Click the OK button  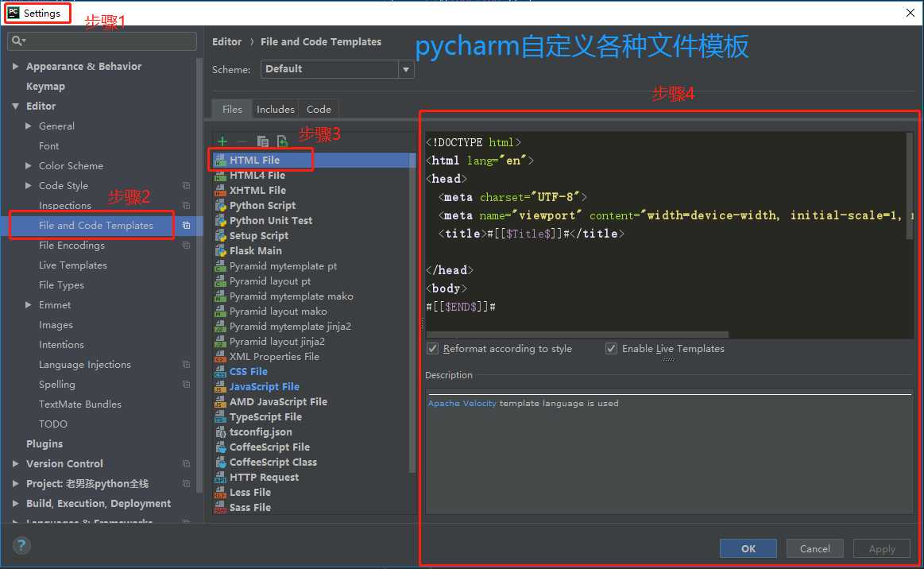[748, 548]
